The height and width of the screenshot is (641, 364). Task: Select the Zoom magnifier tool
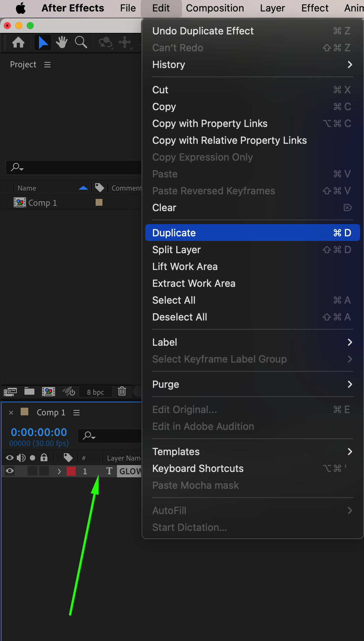(81, 42)
